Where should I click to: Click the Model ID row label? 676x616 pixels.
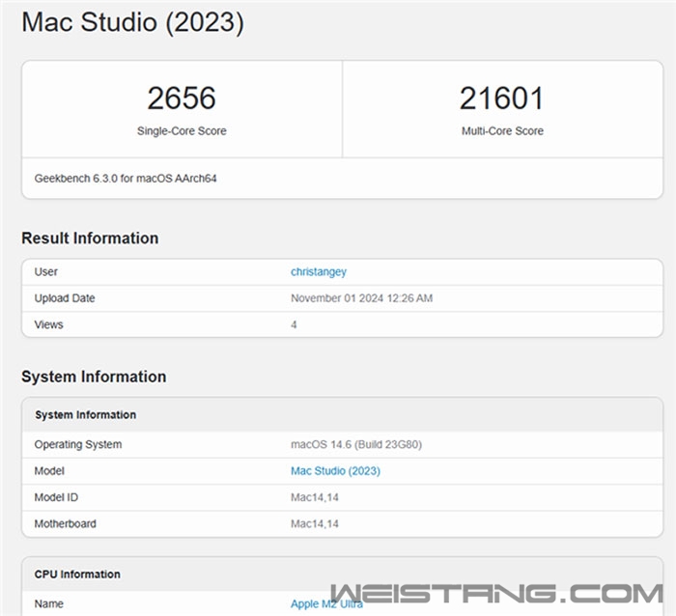56,497
